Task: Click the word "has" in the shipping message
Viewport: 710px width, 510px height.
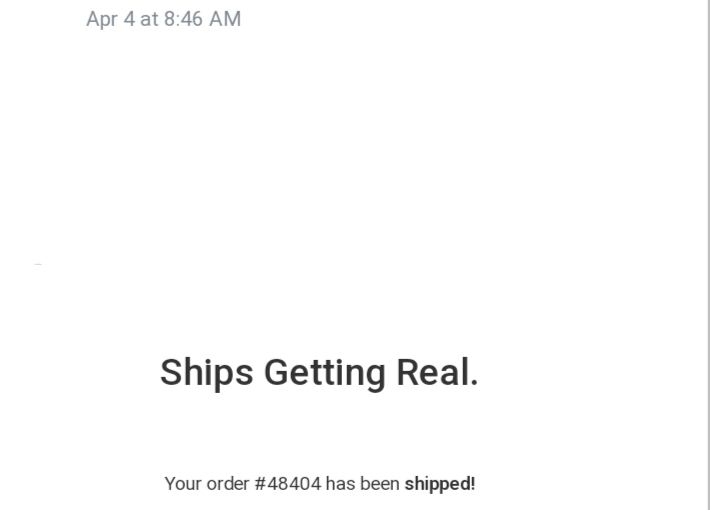Action: coord(340,484)
